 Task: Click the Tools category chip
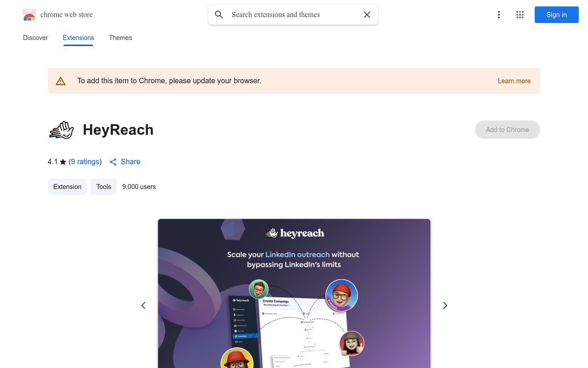(104, 187)
